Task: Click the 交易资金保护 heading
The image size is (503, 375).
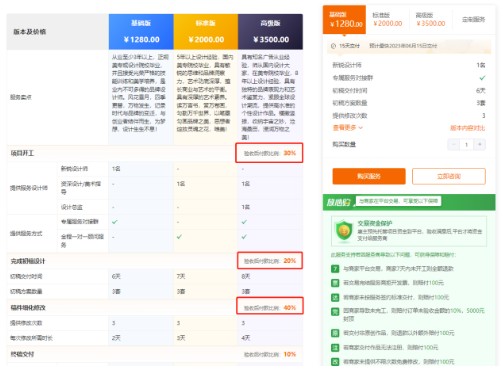Action: point(375,223)
